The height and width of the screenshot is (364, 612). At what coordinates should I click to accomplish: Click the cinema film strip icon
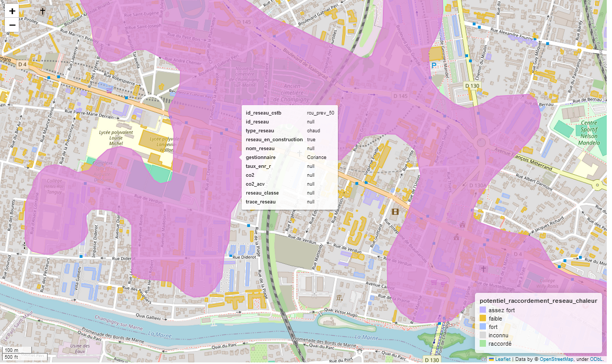[395, 212]
